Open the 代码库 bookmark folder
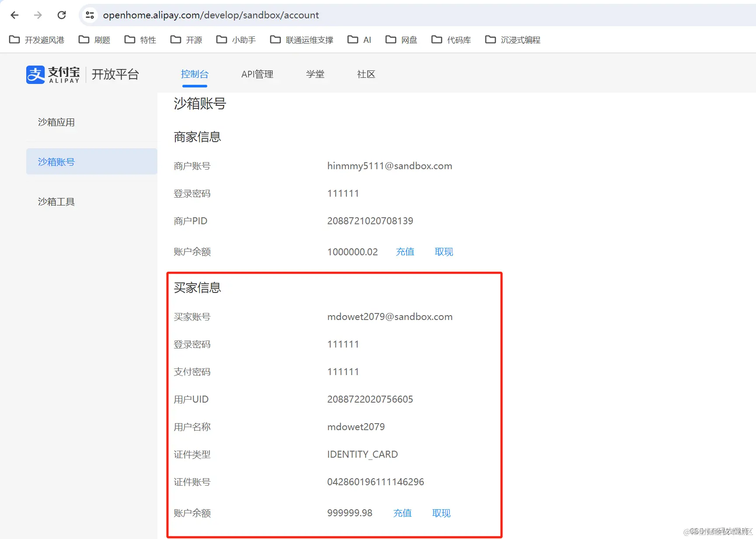 point(451,40)
